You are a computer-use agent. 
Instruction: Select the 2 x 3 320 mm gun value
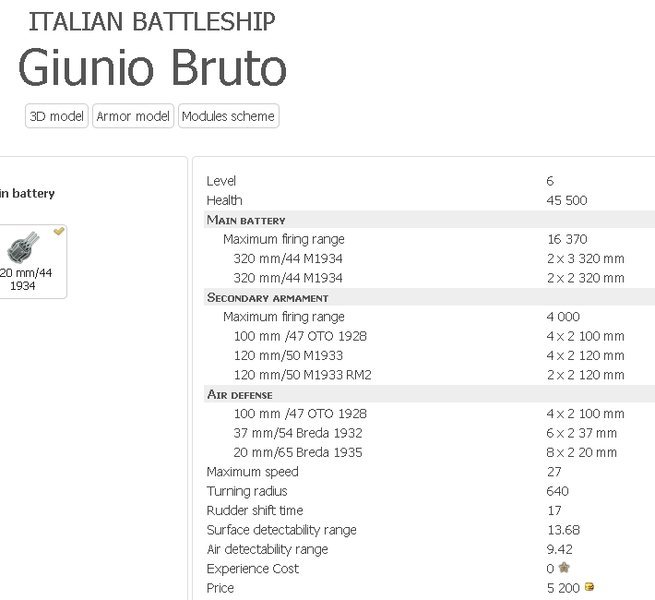584,258
